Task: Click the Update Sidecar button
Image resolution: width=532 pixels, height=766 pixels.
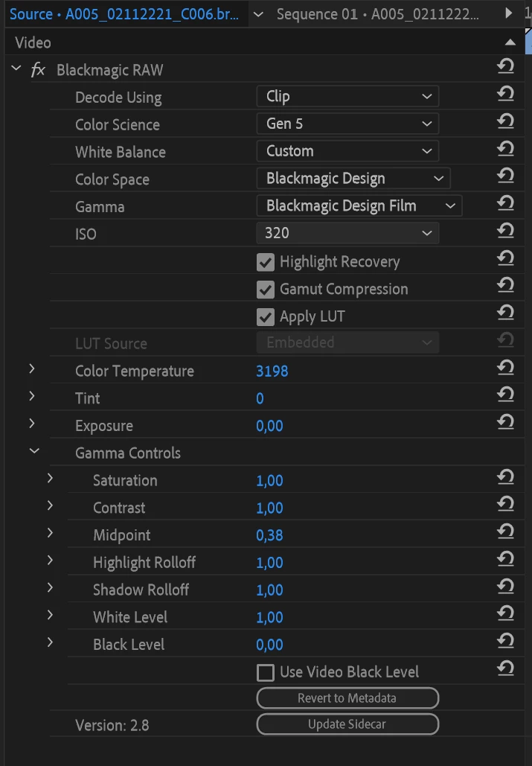Action: [347, 724]
